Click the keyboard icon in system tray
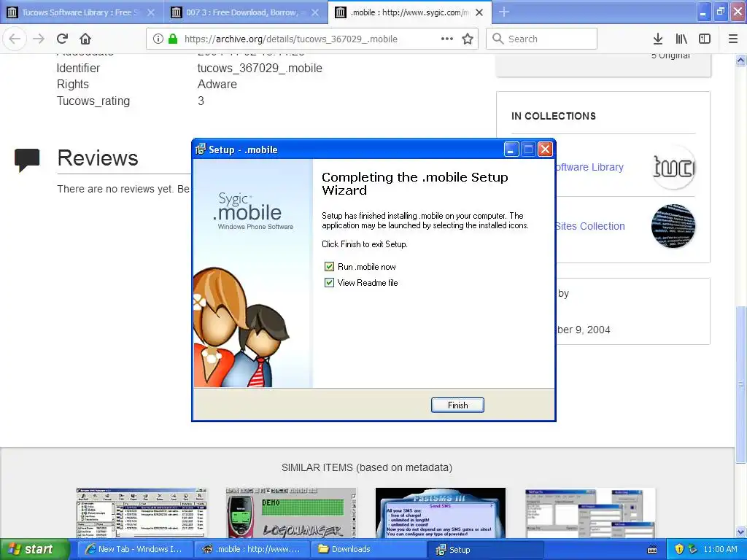The image size is (747, 560). [x=652, y=550]
